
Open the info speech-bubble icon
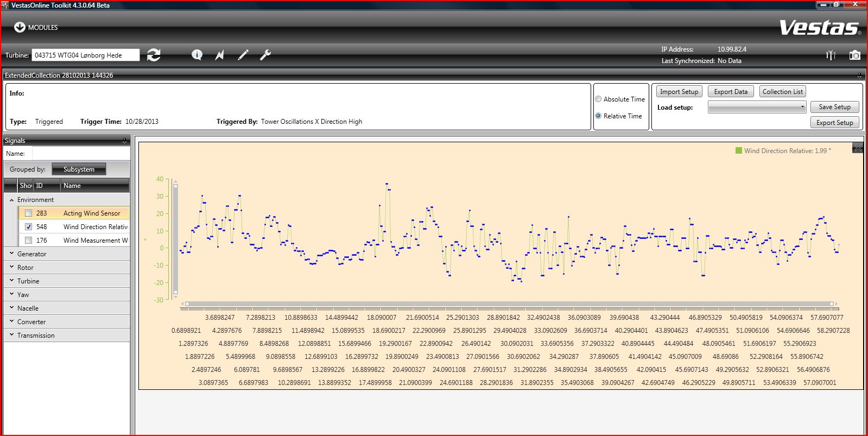[x=197, y=55]
